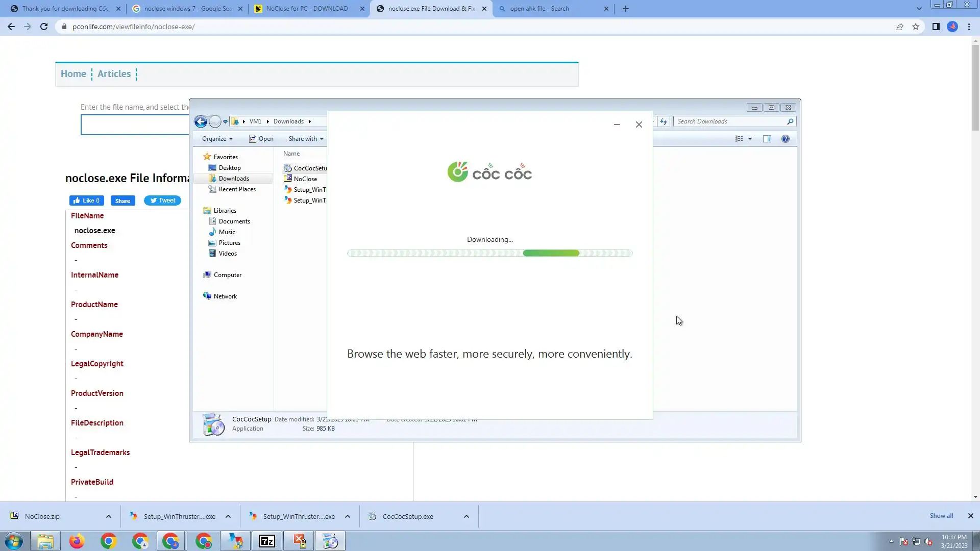Open the NoClose.zip download options chevron
This screenshot has width=980, height=551.
click(x=109, y=516)
